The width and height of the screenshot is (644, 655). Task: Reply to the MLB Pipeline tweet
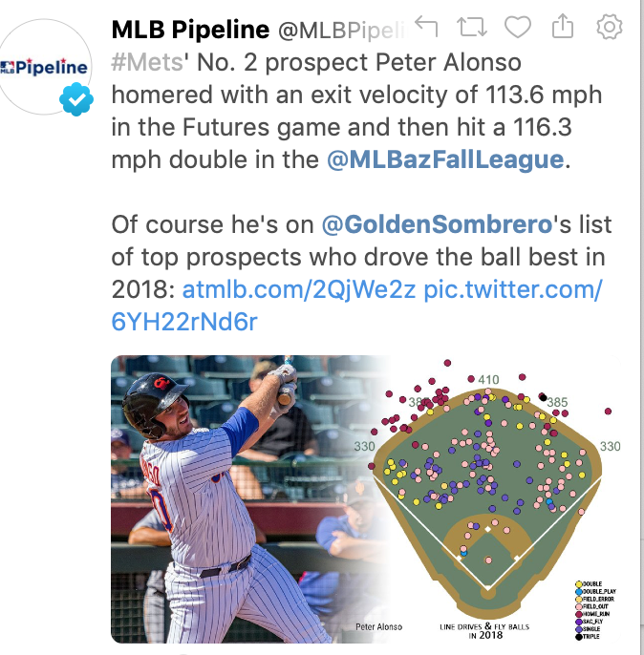click(x=427, y=29)
